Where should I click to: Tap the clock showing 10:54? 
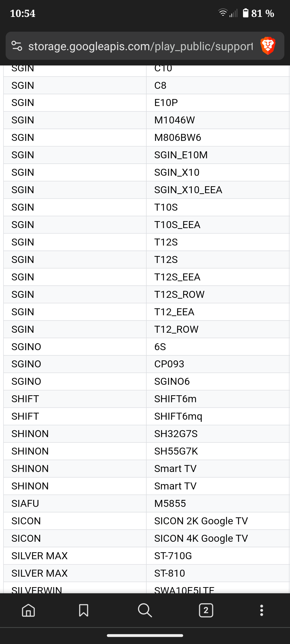pos(23,13)
